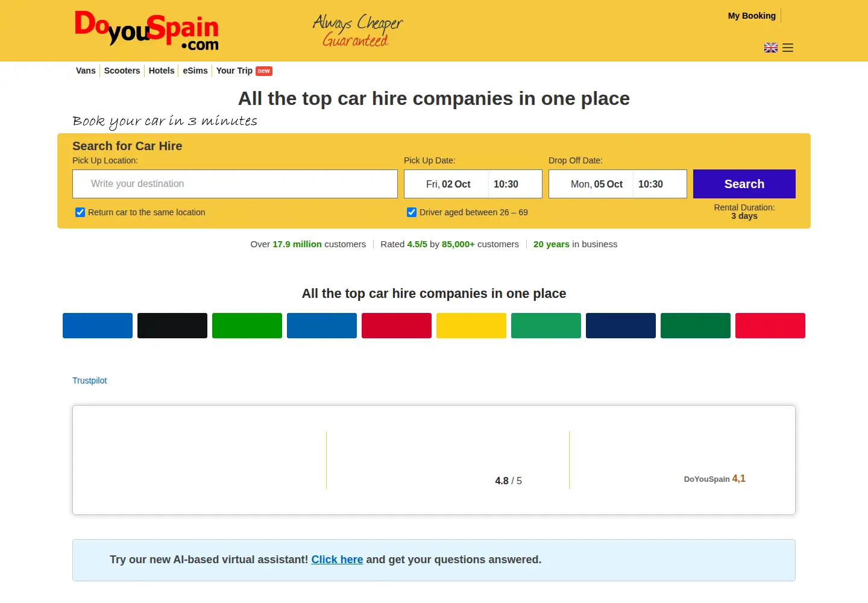Open the Vans menu item
Image resolution: width=868 pixels, height=603 pixels.
[86, 71]
